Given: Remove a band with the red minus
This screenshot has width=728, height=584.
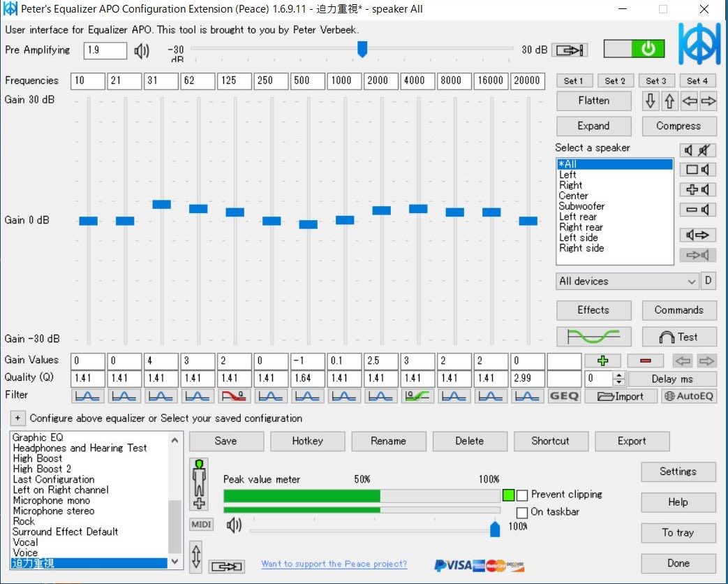Looking at the screenshot, I should tap(646, 360).
